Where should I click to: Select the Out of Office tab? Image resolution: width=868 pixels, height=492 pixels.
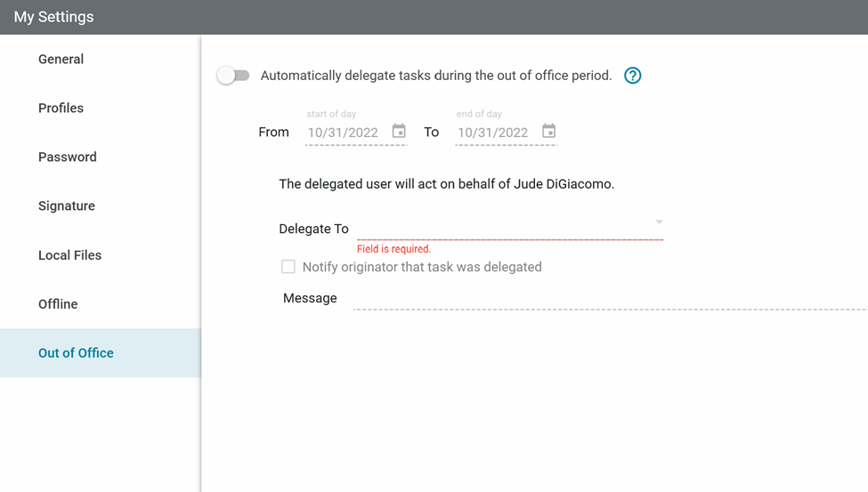pos(76,353)
